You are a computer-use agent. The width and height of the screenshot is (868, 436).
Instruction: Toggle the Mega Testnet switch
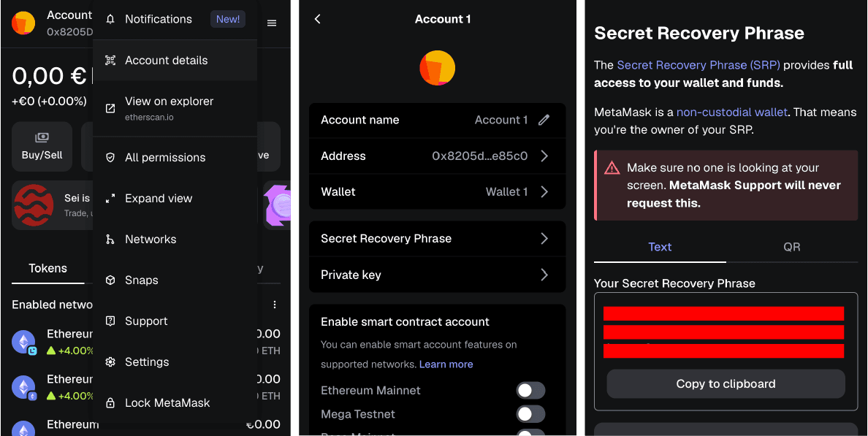tap(530, 414)
